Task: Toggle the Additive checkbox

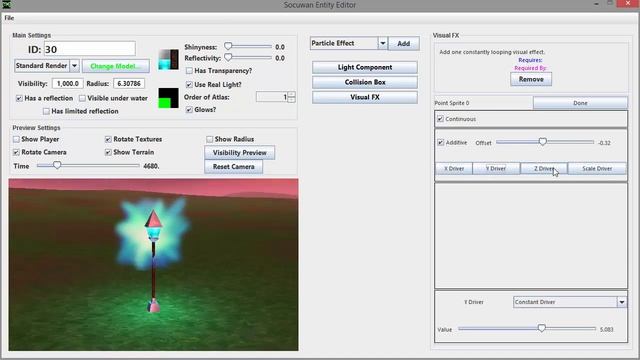Action: point(440,142)
